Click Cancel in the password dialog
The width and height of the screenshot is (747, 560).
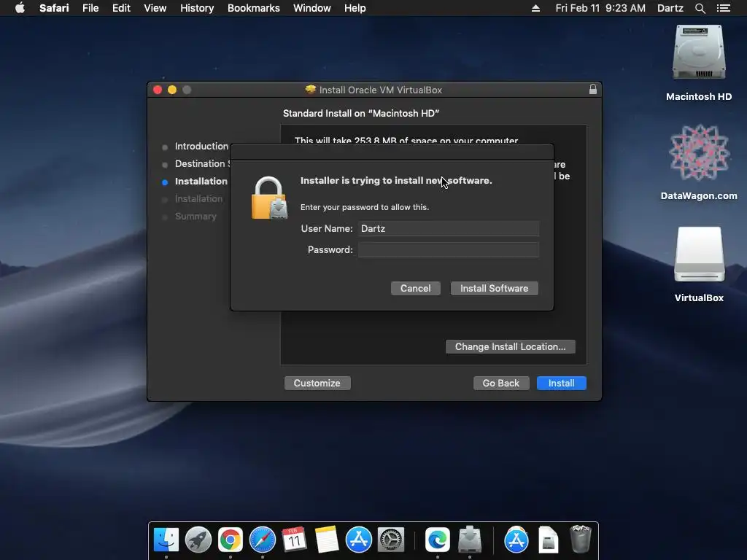[415, 288]
